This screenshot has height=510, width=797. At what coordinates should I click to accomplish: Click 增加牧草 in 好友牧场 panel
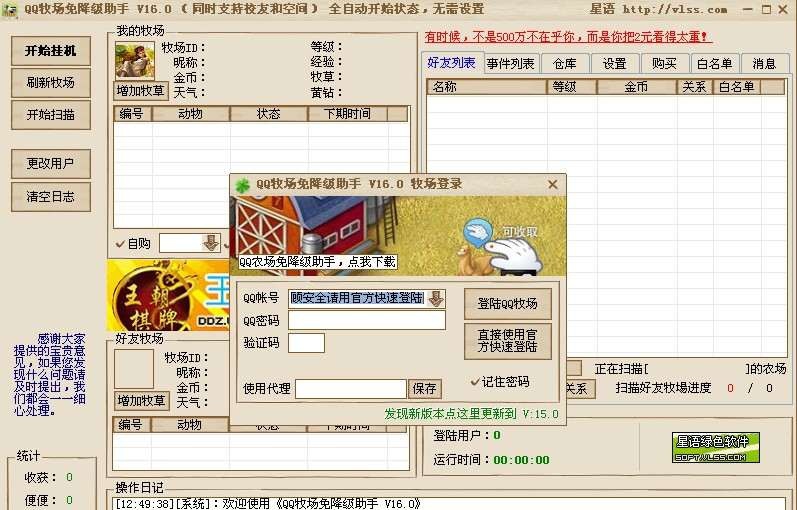pos(142,401)
